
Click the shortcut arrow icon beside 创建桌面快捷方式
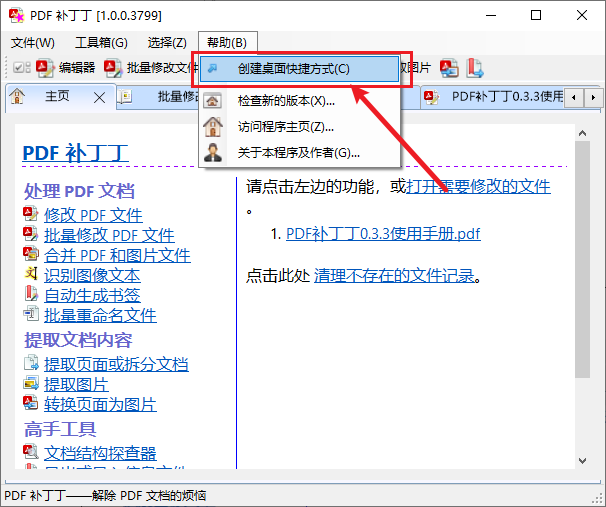[x=212, y=69]
